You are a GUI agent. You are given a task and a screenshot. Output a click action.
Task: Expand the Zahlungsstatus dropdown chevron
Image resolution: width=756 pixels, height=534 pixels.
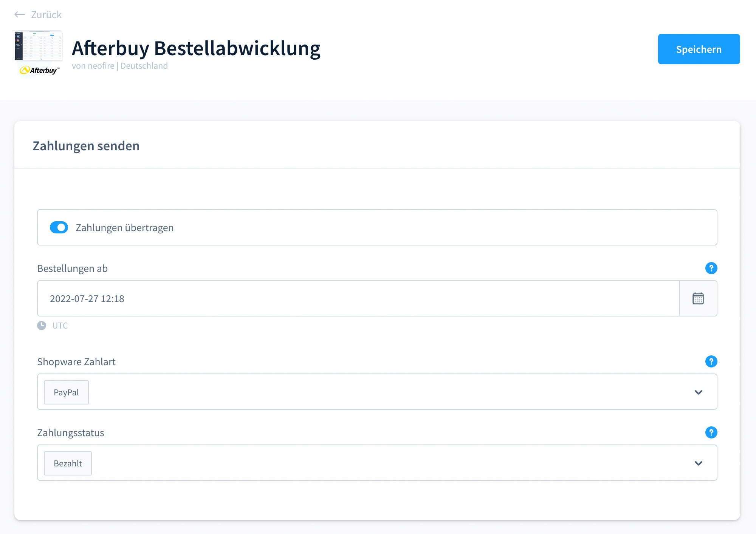pos(698,463)
